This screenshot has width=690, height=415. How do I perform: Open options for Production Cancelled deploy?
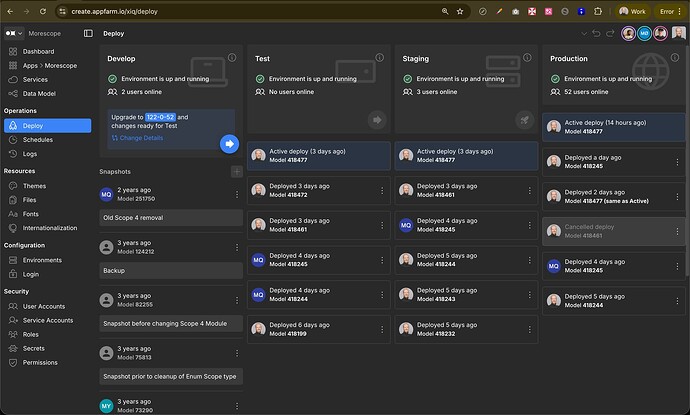(677, 231)
